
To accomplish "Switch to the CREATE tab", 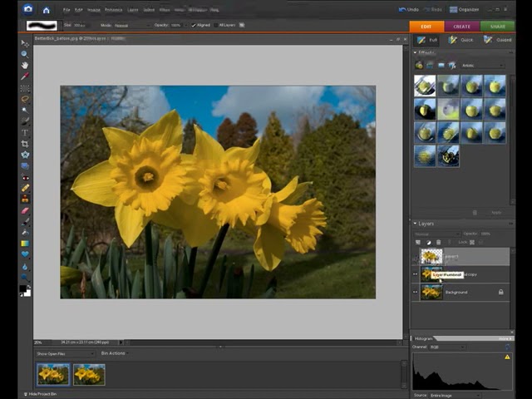I will [462, 27].
